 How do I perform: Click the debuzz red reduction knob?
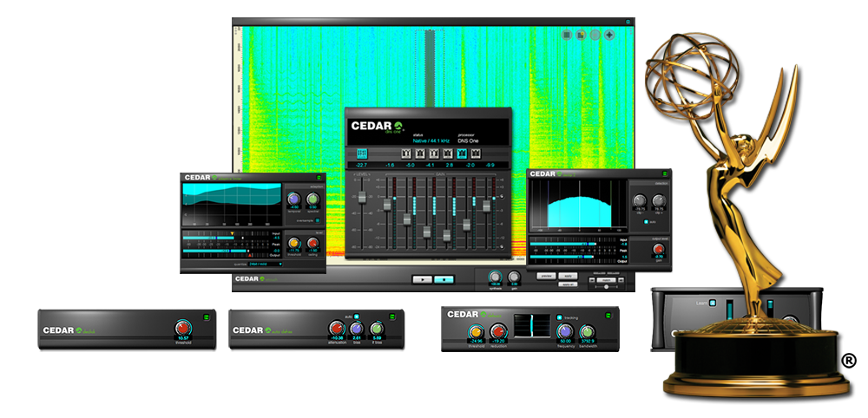[x=497, y=332]
